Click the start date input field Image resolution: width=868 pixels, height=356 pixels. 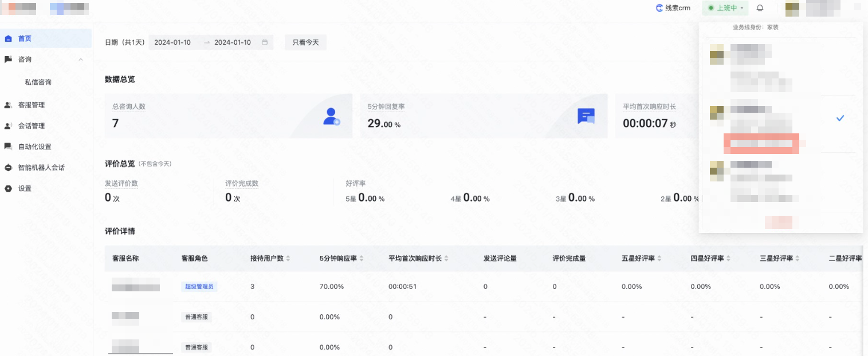coord(172,42)
